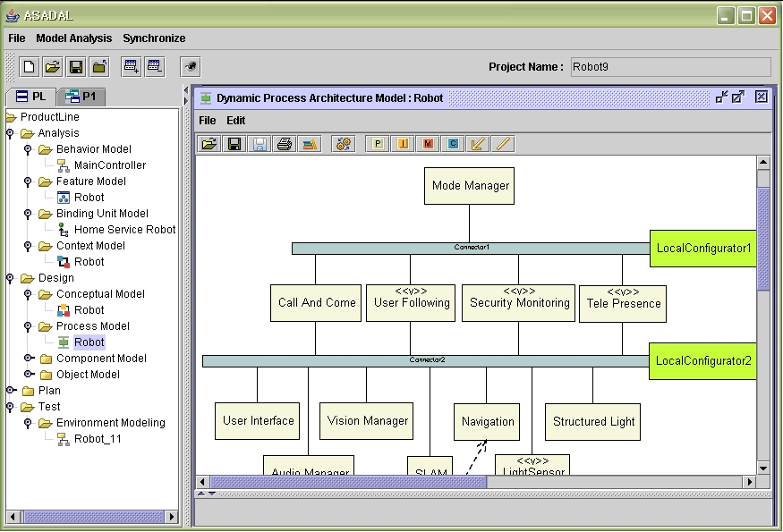The width and height of the screenshot is (783, 532).
Task: Select the LocalConfigurator1 green box
Action: 703,249
